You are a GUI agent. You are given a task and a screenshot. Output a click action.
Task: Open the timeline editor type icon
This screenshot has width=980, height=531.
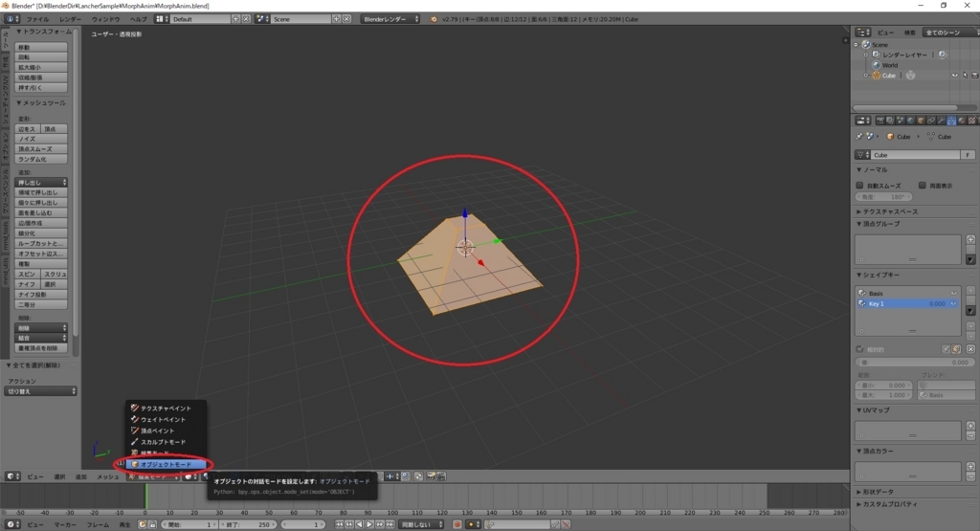[x=12, y=524]
